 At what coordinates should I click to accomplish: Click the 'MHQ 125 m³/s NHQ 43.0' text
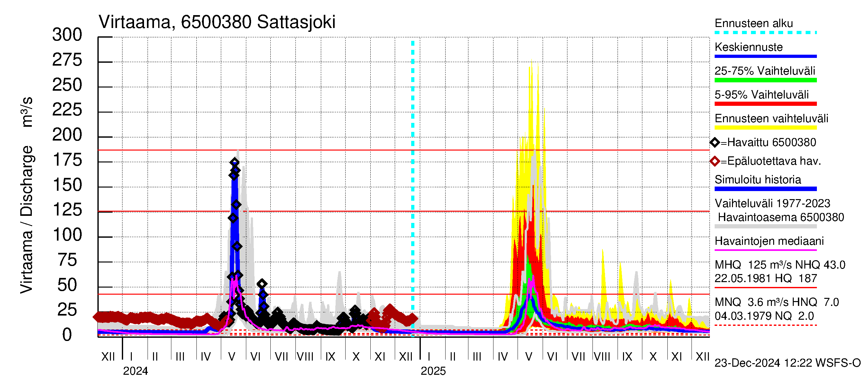780,265
